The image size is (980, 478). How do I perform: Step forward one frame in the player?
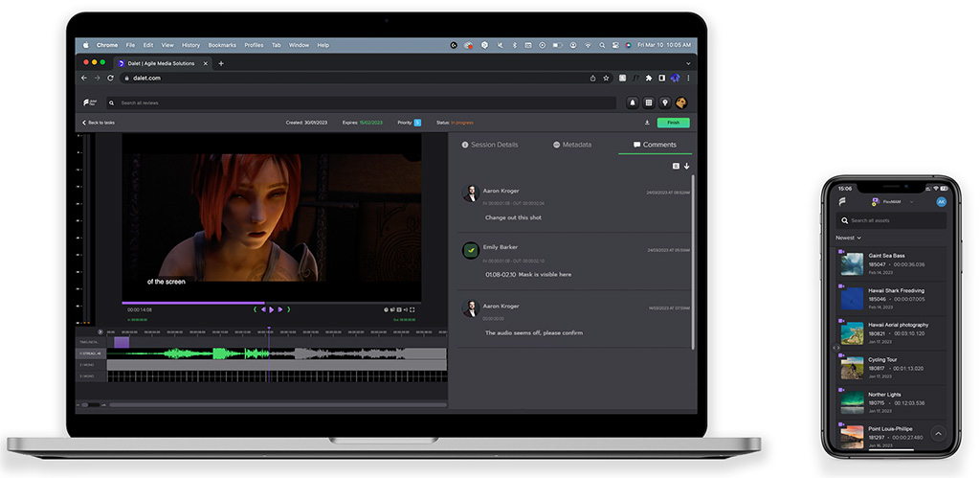279,309
